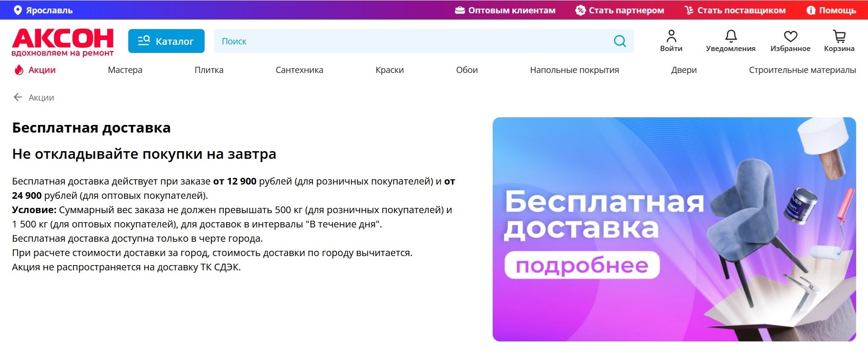Screen dimensions: 868x360
Task: Open Стать поставщиком link
Action: point(741,10)
